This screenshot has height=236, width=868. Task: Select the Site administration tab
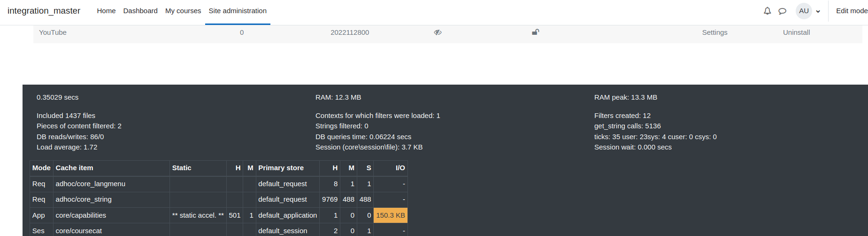(238, 11)
